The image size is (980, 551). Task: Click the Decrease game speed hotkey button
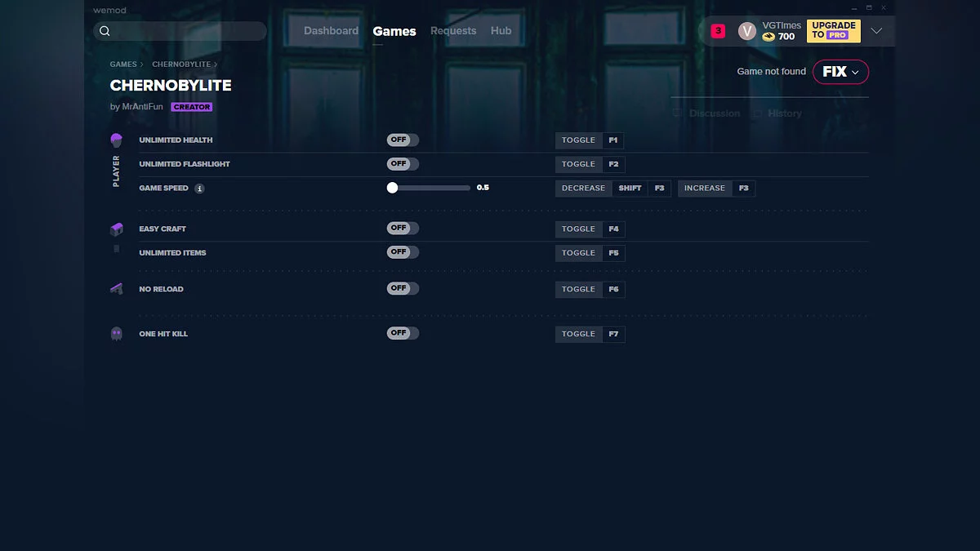[583, 189]
